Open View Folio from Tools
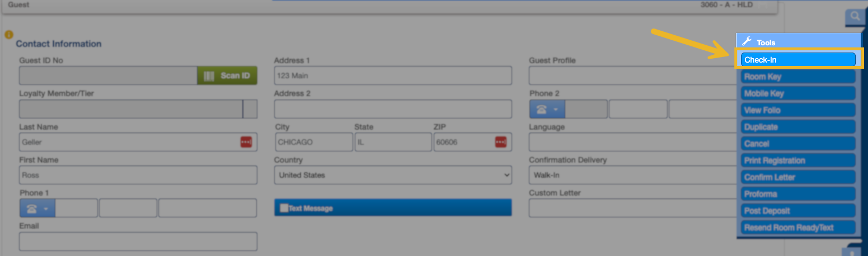The height and width of the screenshot is (256, 868). pyautogui.click(x=799, y=110)
